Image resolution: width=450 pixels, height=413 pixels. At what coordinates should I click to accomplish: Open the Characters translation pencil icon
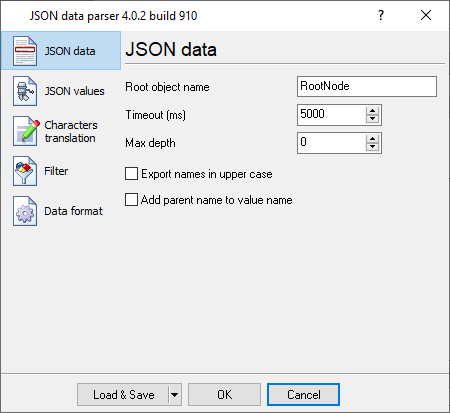[x=25, y=131]
